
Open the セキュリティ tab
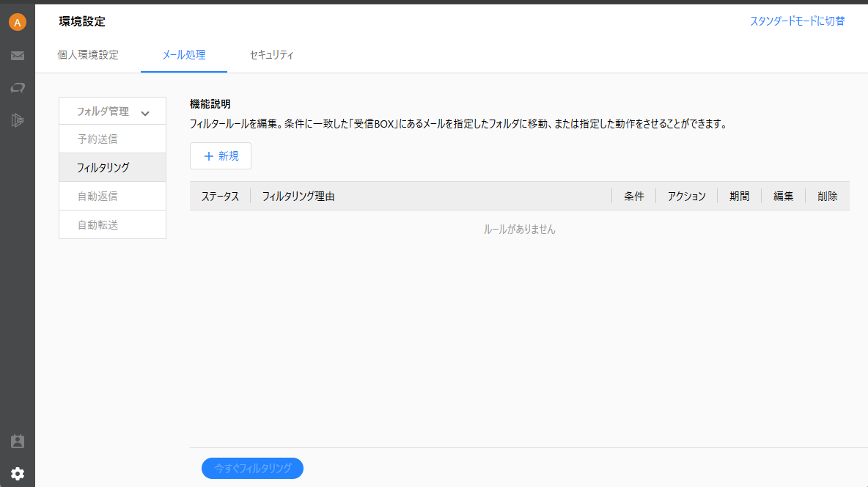(x=271, y=55)
